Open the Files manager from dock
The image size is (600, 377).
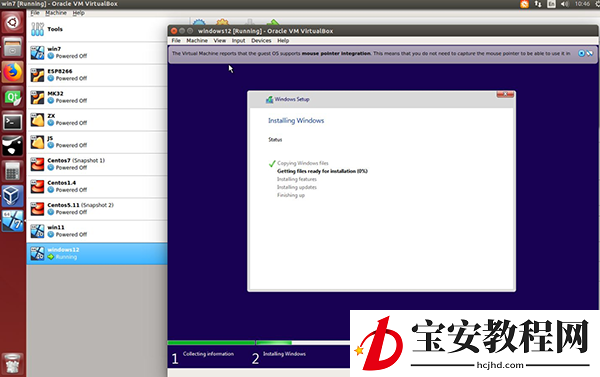pos(13,47)
